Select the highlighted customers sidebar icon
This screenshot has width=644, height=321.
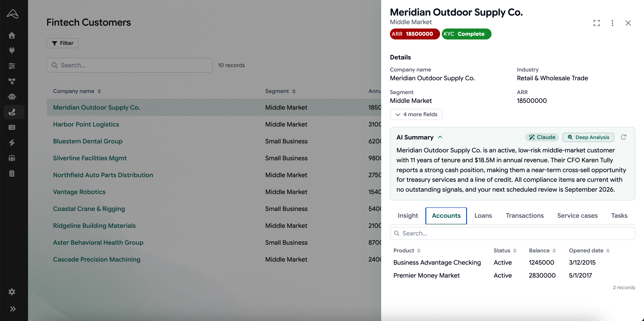pos(14,112)
